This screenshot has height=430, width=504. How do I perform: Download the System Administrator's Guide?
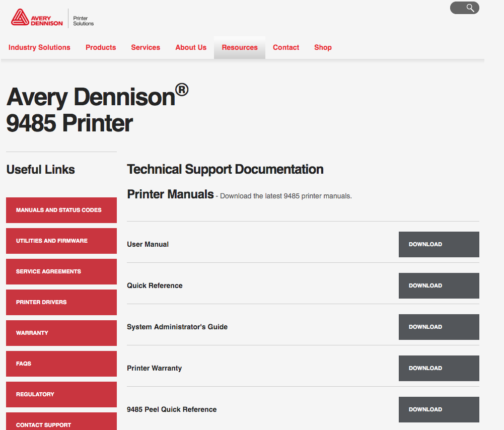pyautogui.click(x=439, y=327)
